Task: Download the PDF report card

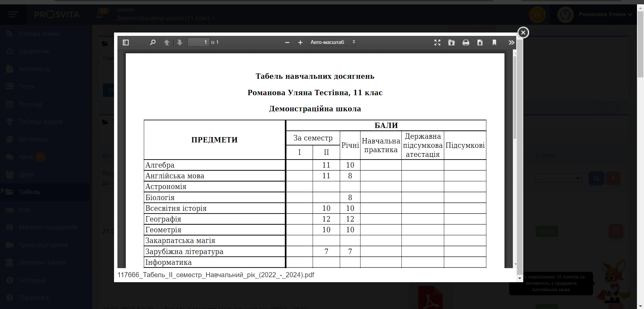Action: pyautogui.click(x=480, y=43)
